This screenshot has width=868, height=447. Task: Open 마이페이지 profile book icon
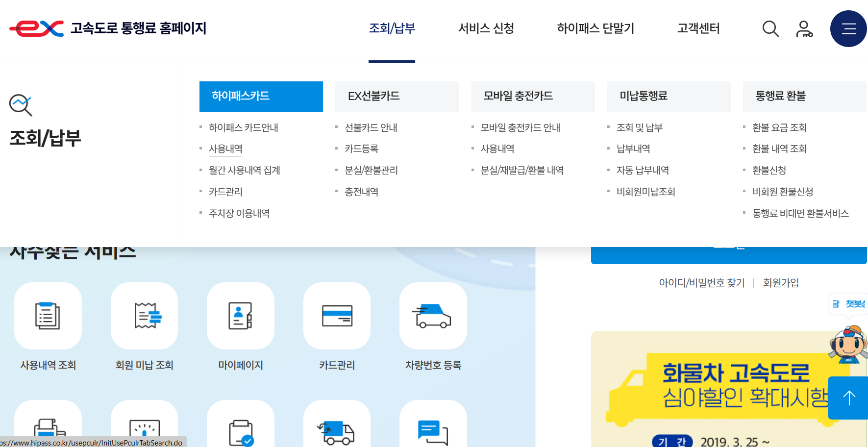(x=240, y=316)
